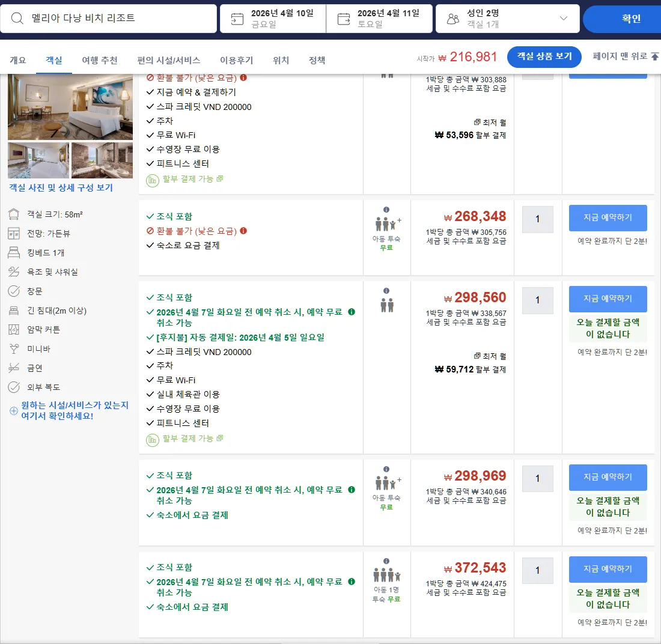661x644 pixels.
Task: Open the guests and rooms dropdown
Action: (x=508, y=19)
